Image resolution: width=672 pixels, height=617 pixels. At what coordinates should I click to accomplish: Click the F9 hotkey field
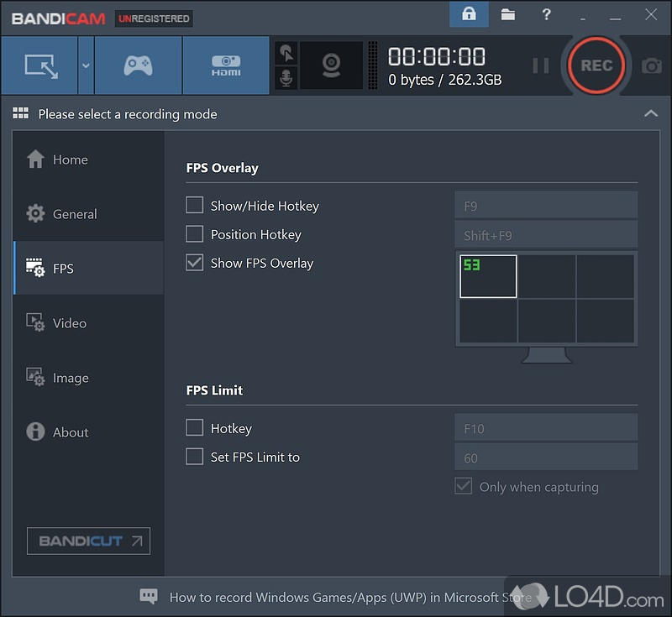[546, 205]
